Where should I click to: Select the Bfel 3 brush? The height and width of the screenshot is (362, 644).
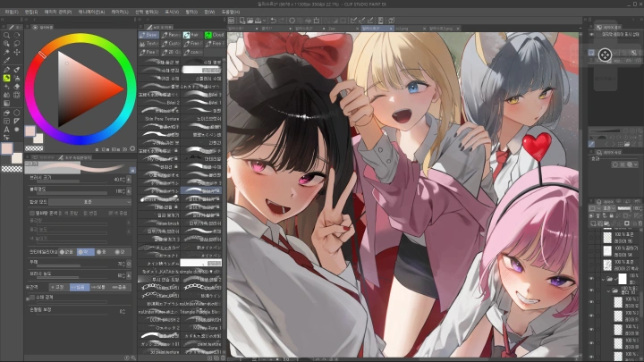[x=201, y=95]
